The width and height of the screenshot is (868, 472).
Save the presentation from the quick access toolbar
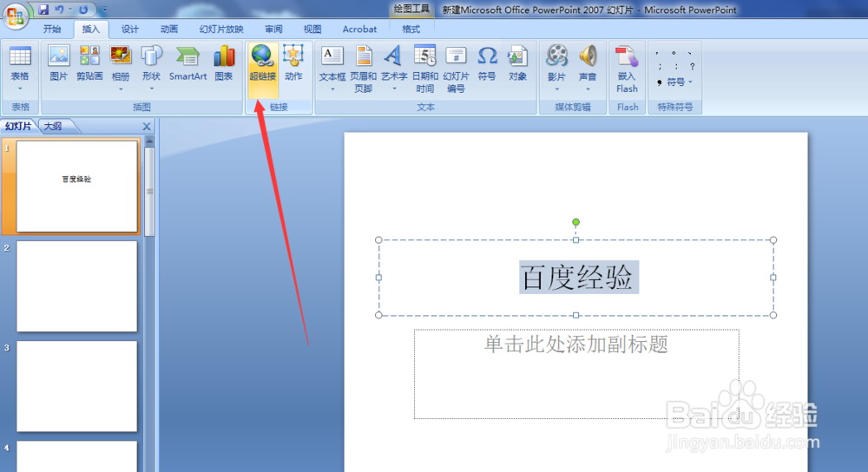point(43,10)
